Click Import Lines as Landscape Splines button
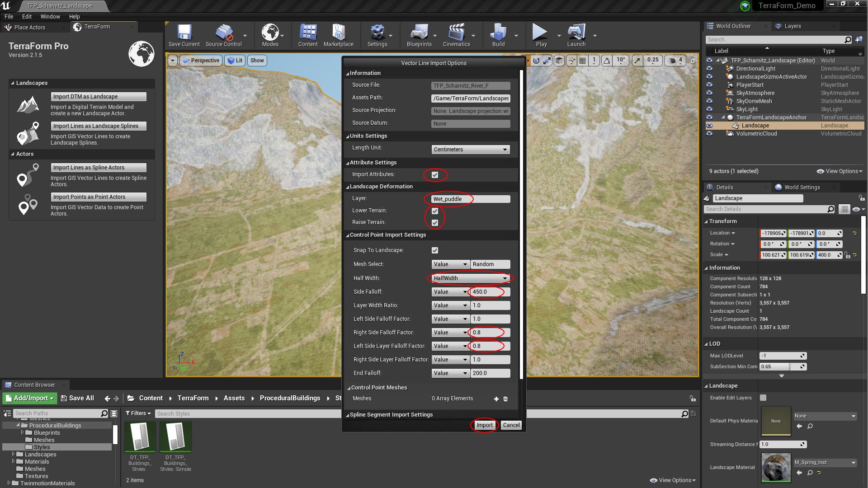The width and height of the screenshot is (868, 488). pos(99,126)
